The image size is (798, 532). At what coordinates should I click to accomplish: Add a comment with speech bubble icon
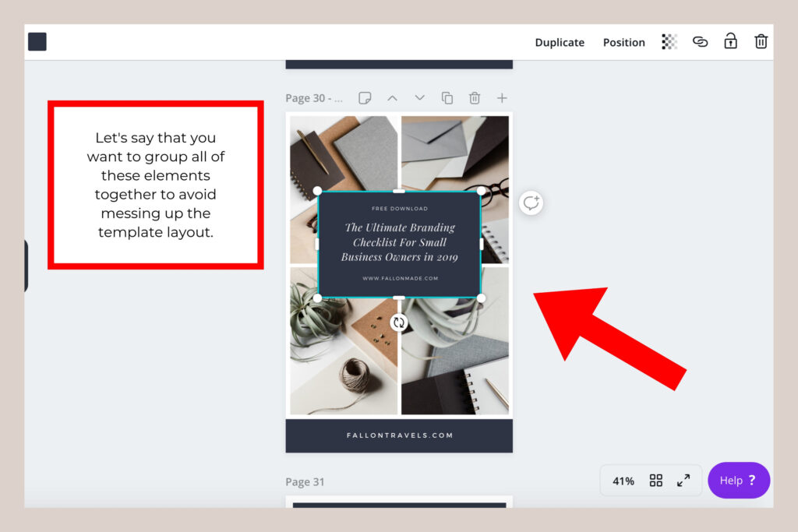tap(531, 203)
